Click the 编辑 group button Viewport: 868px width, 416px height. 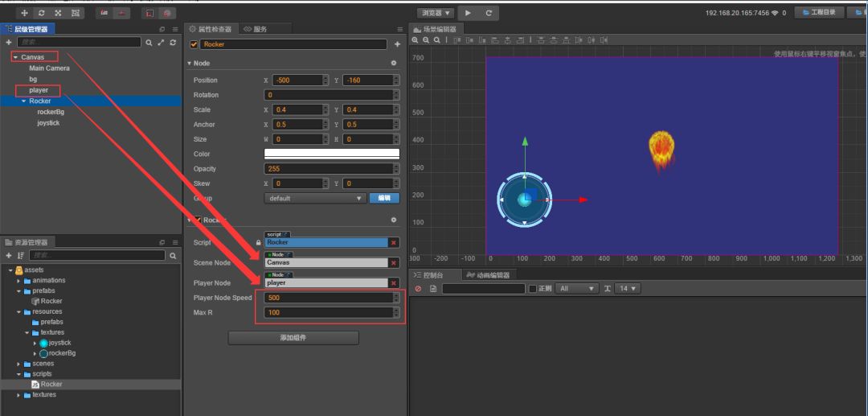pos(384,198)
